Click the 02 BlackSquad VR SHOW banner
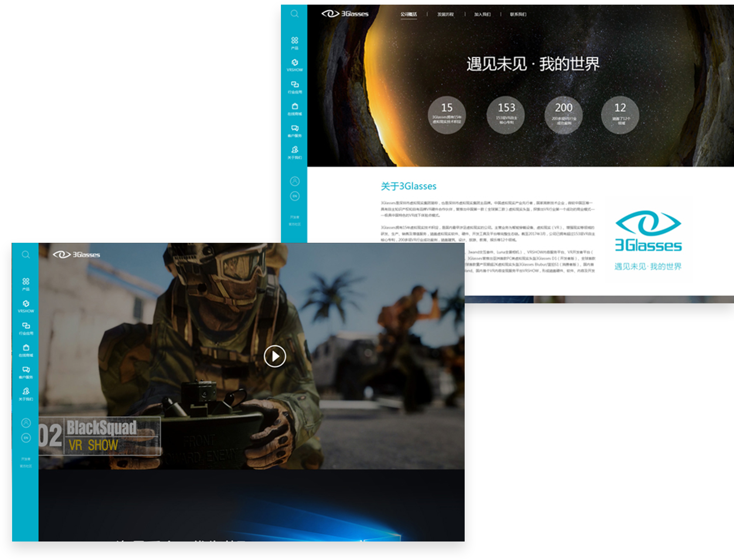Image resolution: width=734 pixels, height=560 pixels. 100,436
